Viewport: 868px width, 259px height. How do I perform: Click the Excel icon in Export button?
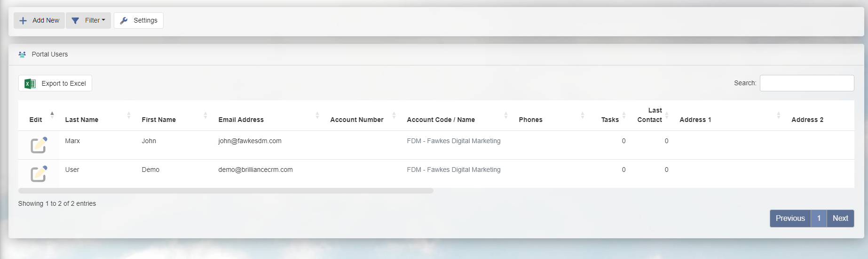30,83
